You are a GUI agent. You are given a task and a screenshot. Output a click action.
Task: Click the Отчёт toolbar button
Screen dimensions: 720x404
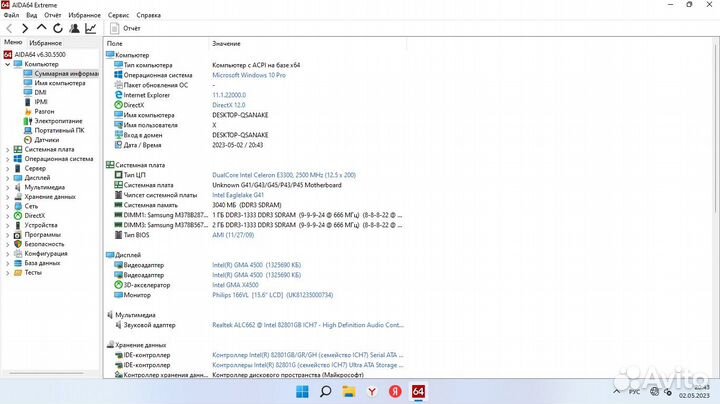click(x=125, y=28)
